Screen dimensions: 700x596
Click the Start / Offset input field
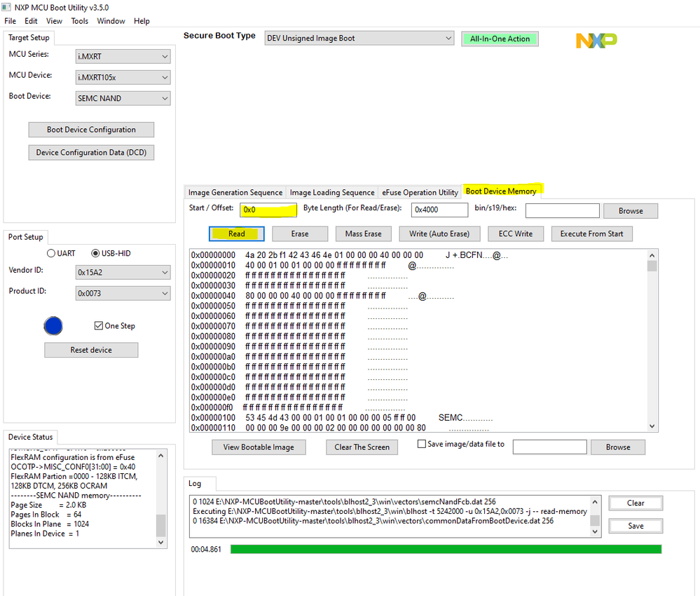(x=268, y=210)
